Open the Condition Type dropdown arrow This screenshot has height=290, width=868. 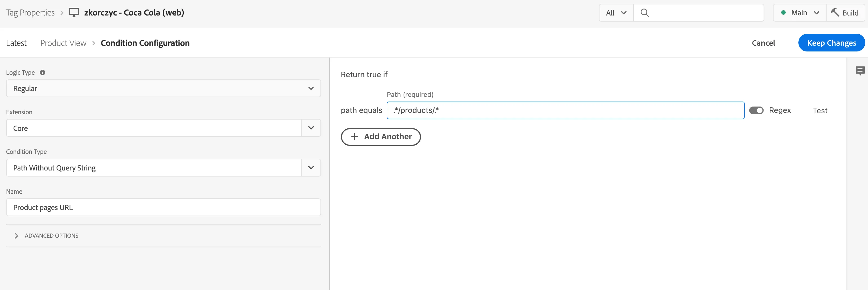(x=311, y=168)
